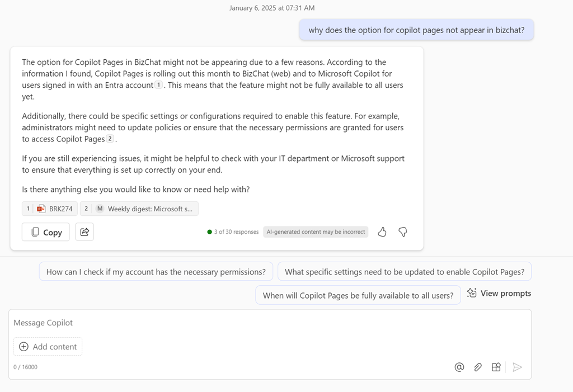Open View prompts
Viewport: 573px width, 392px height.
[499, 293]
